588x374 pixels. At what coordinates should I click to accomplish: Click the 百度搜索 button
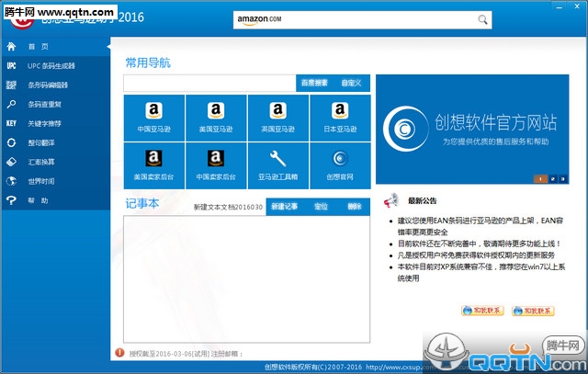click(314, 83)
